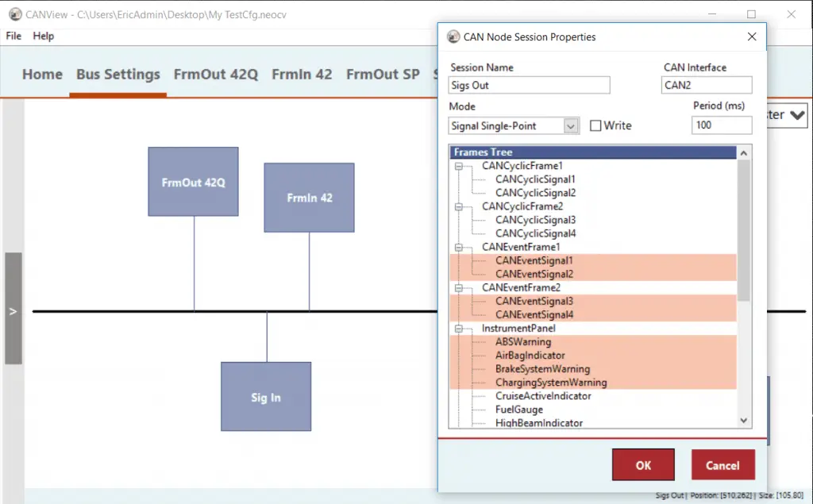This screenshot has width=813, height=504.
Task: Select the Sig In node block
Action: point(266,397)
